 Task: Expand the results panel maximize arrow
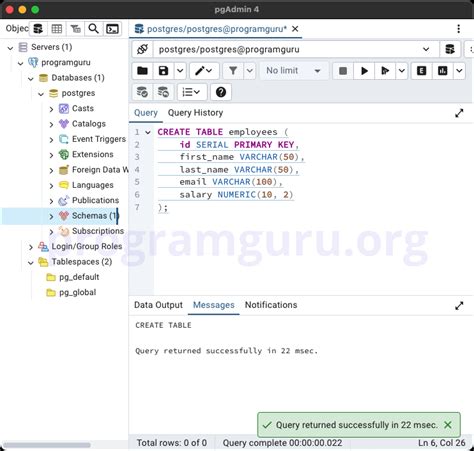tap(459, 306)
